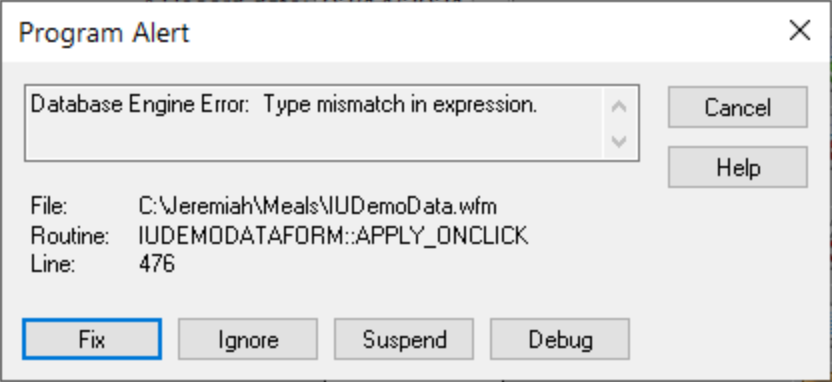Viewport: 832px width, 382px height.
Task: Choose Ignore to skip the error
Action: pos(248,339)
